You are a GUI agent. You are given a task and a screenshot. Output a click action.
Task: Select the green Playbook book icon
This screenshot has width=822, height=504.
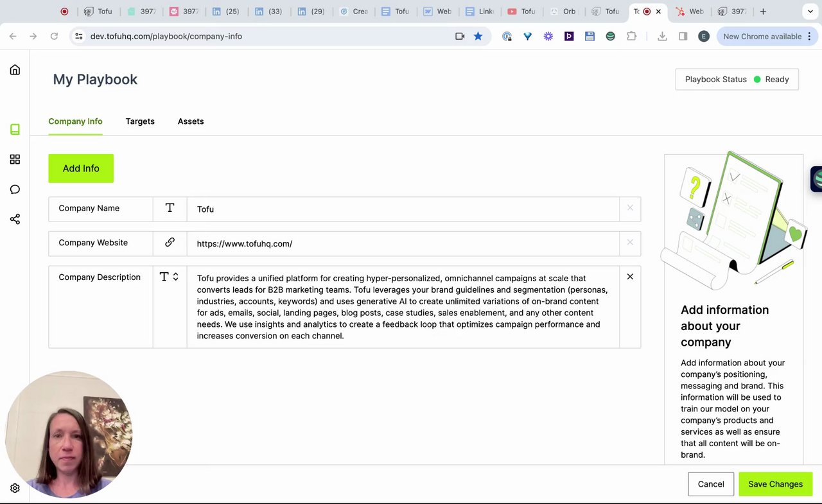tap(15, 129)
